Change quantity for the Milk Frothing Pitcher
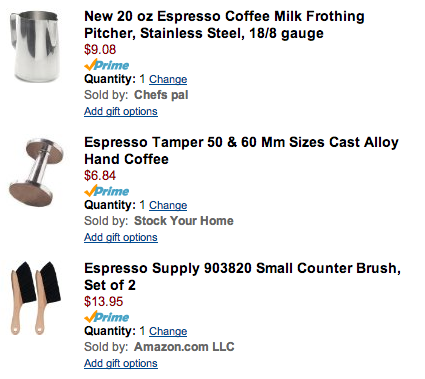The width and height of the screenshot is (425, 379). (168, 79)
